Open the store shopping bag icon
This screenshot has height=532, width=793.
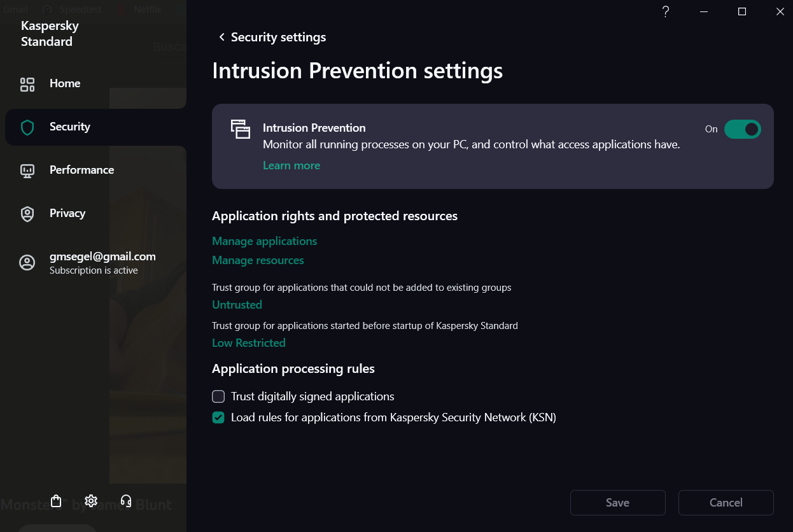coord(56,501)
